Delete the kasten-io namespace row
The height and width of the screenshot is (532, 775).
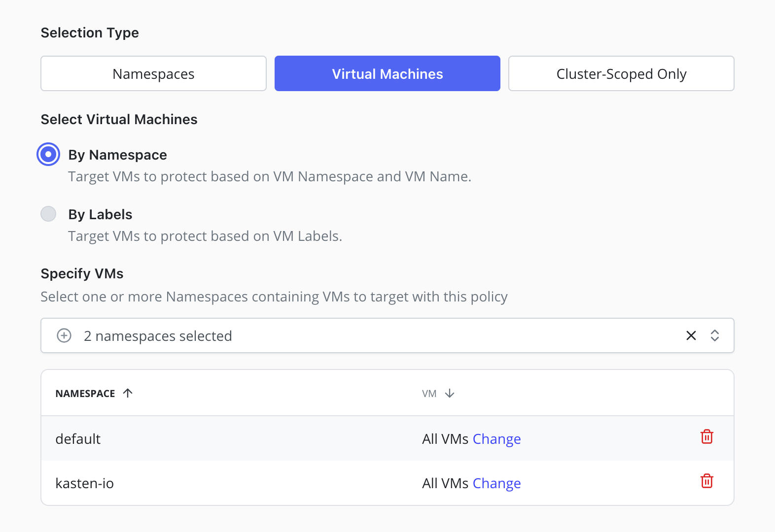tap(706, 481)
